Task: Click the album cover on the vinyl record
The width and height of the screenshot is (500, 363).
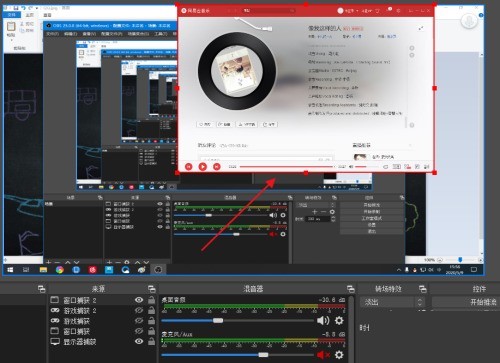Action: pos(237,71)
